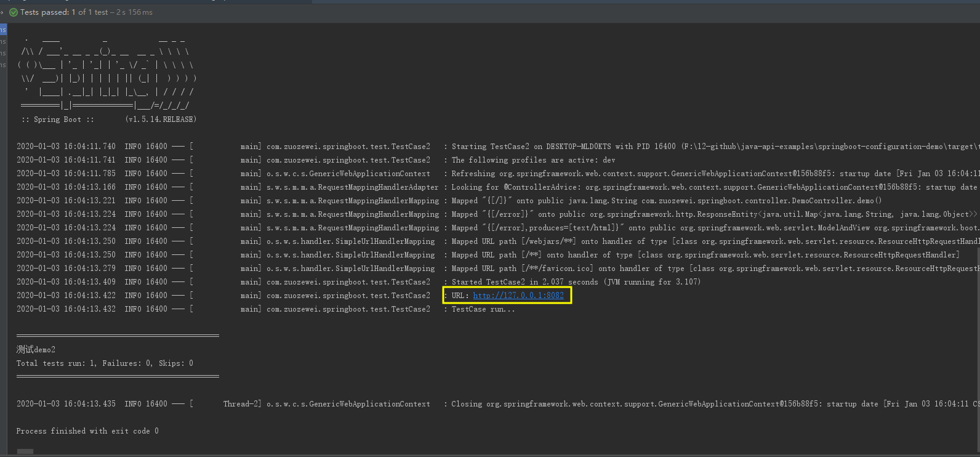
Task: Click the "TestCase run..." log message
Action: click(483, 309)
